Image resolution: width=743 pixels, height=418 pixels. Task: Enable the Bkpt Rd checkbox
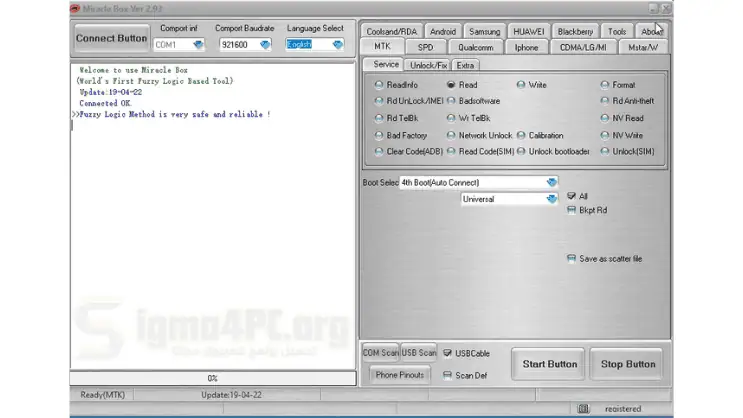[571, 210]
